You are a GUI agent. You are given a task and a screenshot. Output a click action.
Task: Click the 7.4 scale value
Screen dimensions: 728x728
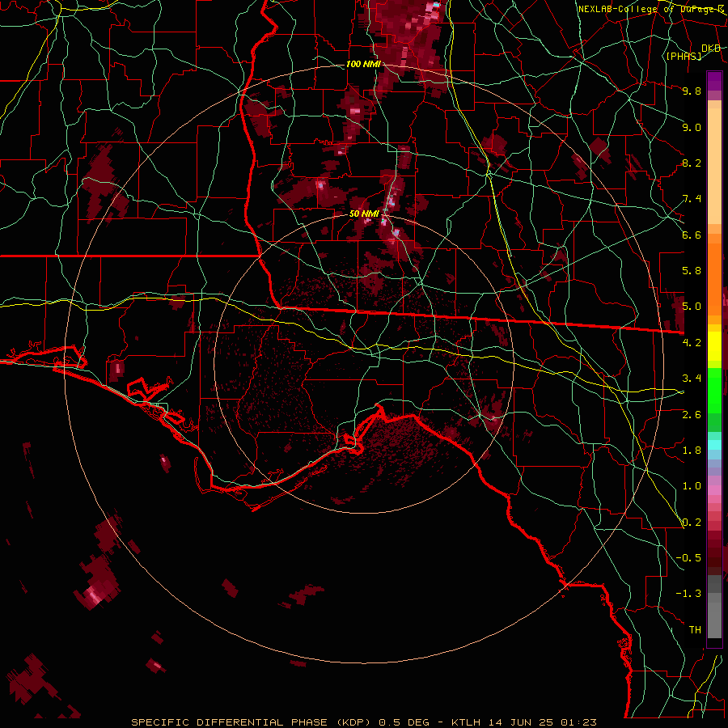click(692, 199)
